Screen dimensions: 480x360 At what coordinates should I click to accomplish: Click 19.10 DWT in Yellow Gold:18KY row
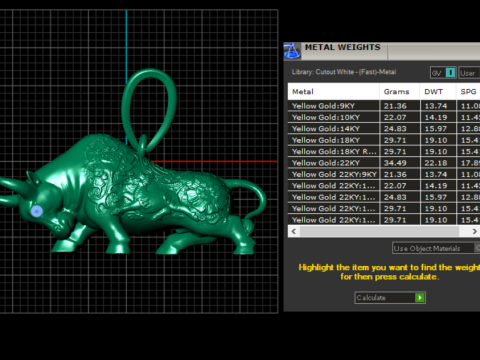pos(436,140)
